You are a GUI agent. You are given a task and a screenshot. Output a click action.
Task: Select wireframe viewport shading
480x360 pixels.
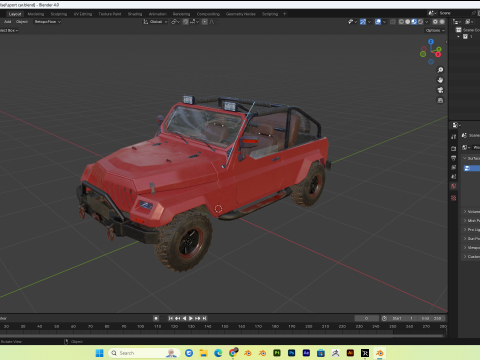coord(401,22)
